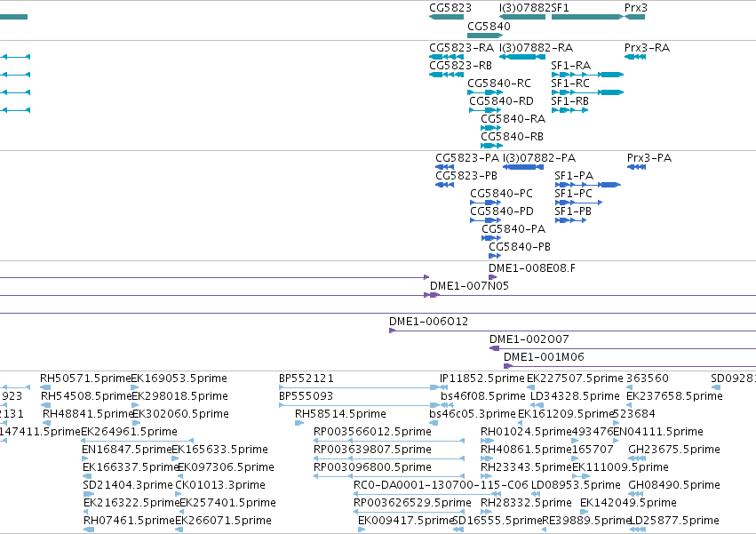The image size is (756, 534).
Task: Select EST RH58514.5prime
Action: (x=340, y=414)
